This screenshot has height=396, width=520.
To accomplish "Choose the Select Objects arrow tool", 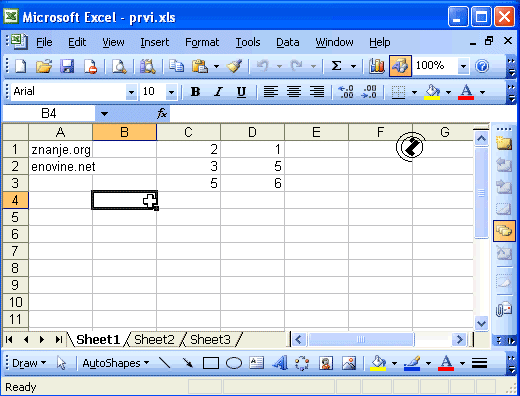I will [61, 363].
